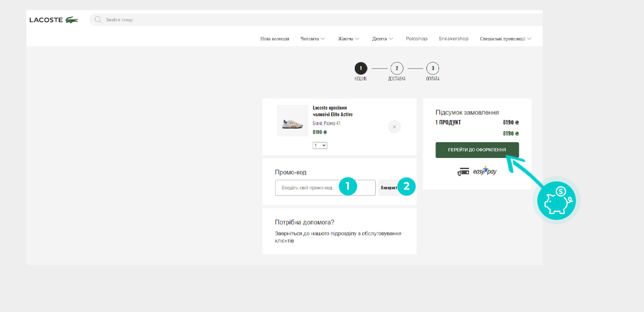
Task: Expand the Дитяча dropdown menu
Action: (x=383, y=39)
